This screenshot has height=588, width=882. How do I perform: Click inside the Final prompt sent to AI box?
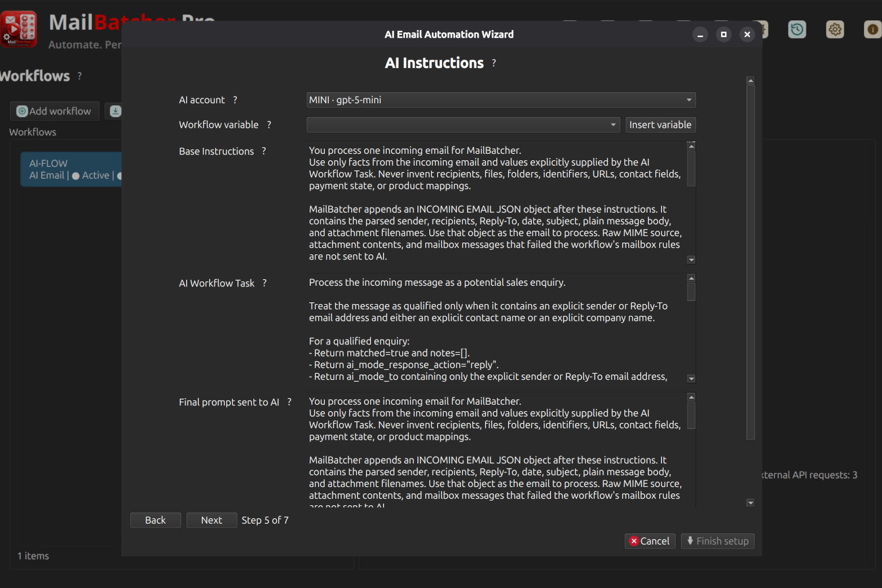[x=496, y=450]
